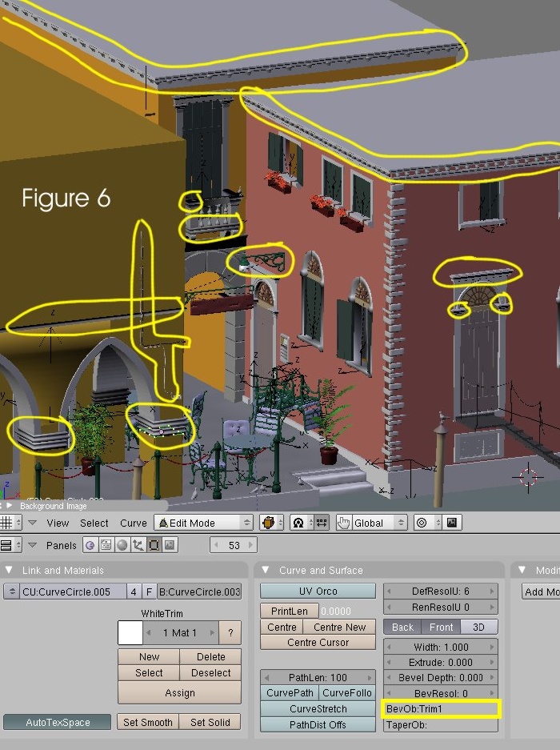Click Set Smooth
This screenshot has height=750, width=560.
tap(148, 722)
